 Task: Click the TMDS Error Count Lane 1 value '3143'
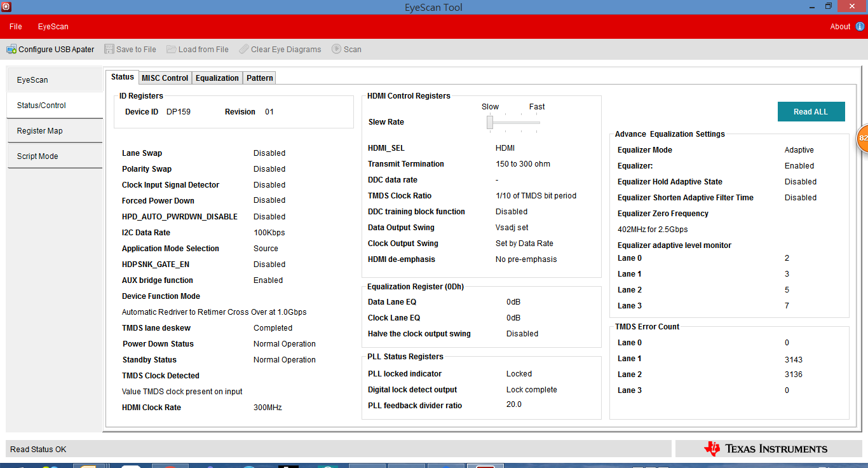pyautogui.click(x=794, y=360)
